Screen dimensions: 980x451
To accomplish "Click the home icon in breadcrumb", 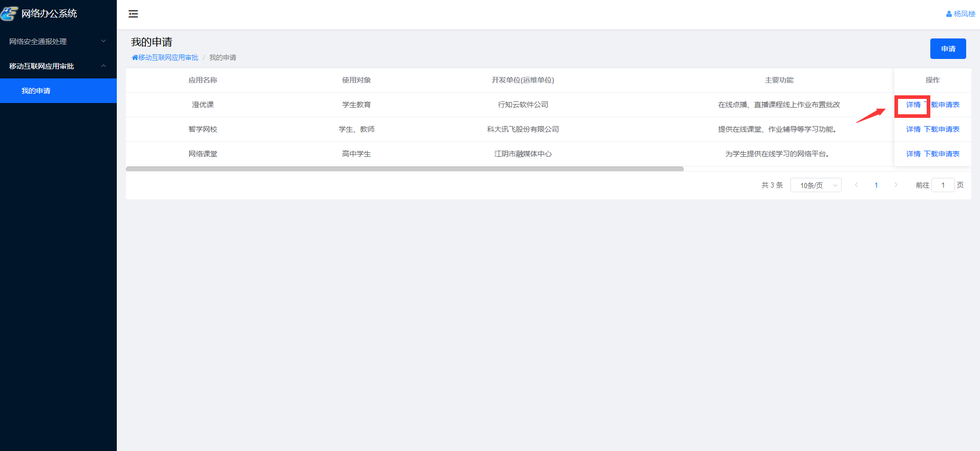I will 135,57.
